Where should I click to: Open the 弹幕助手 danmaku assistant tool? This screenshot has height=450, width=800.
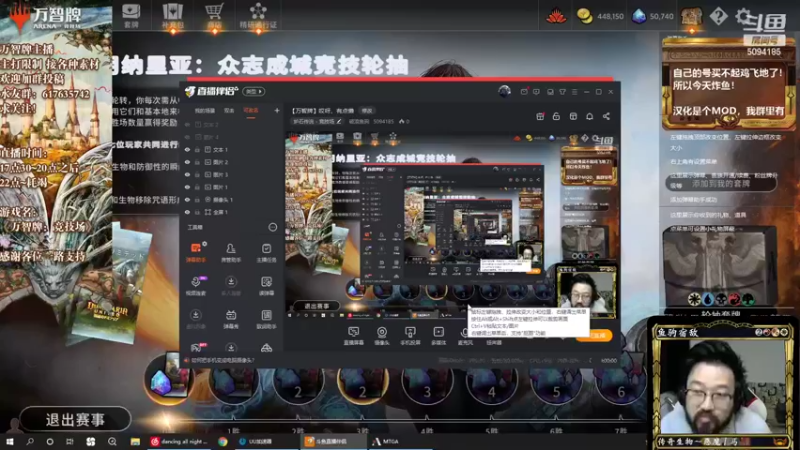pyautogui.click(x=195, y=252)
